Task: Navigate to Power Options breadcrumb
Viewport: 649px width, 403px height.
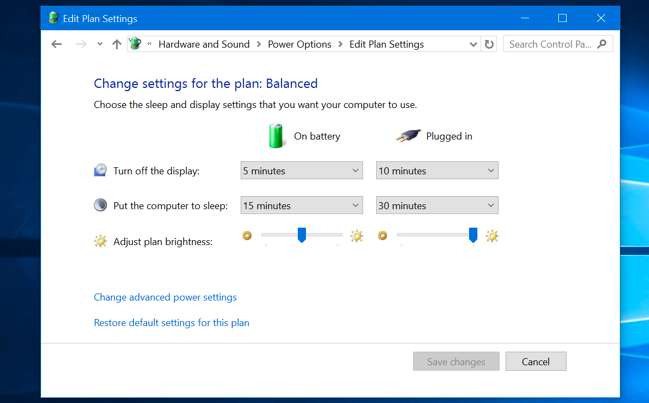Action: tap(300, 45)
